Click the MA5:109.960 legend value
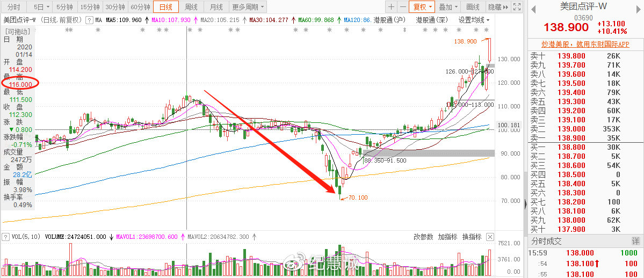The image size is (644, 278). click(124, 20)
